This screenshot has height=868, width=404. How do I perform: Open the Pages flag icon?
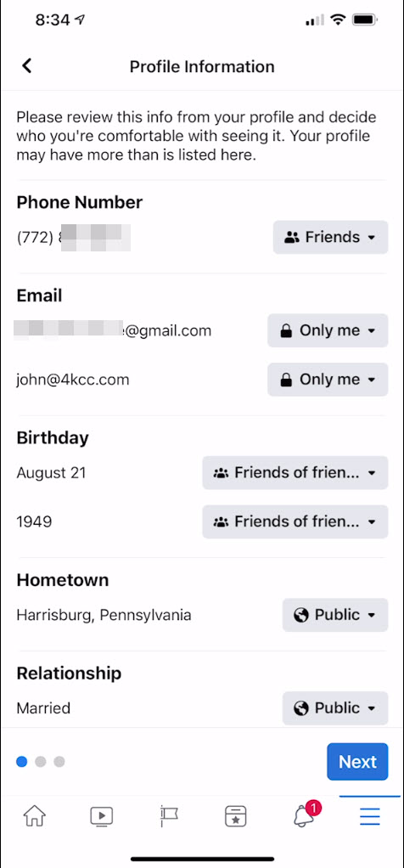(169, 816)
